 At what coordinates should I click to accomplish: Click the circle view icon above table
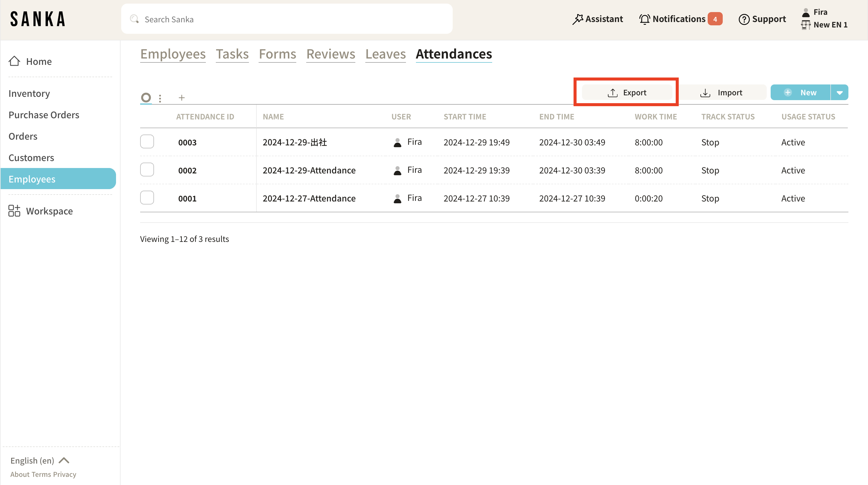click(x=146, y=97)
